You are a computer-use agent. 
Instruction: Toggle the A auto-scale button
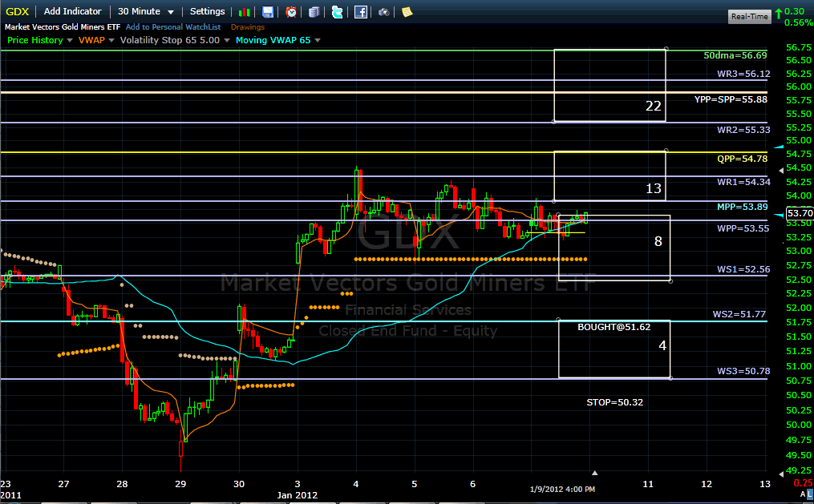click(x=803, y=494)
